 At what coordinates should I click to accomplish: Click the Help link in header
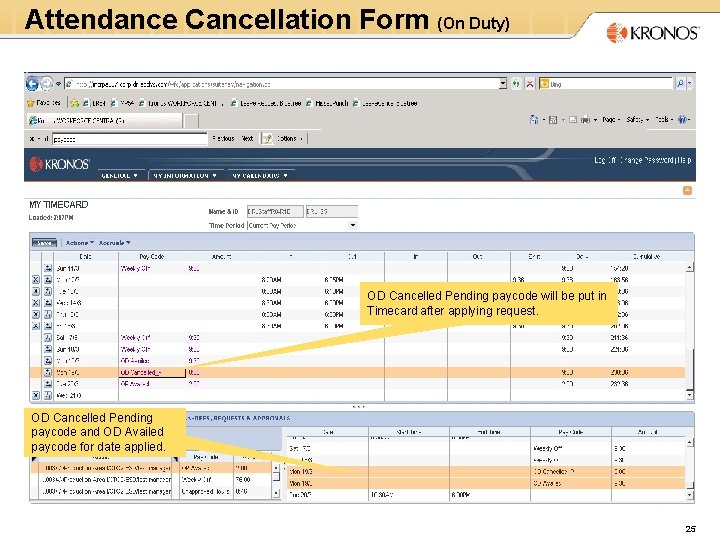(683, 160)
